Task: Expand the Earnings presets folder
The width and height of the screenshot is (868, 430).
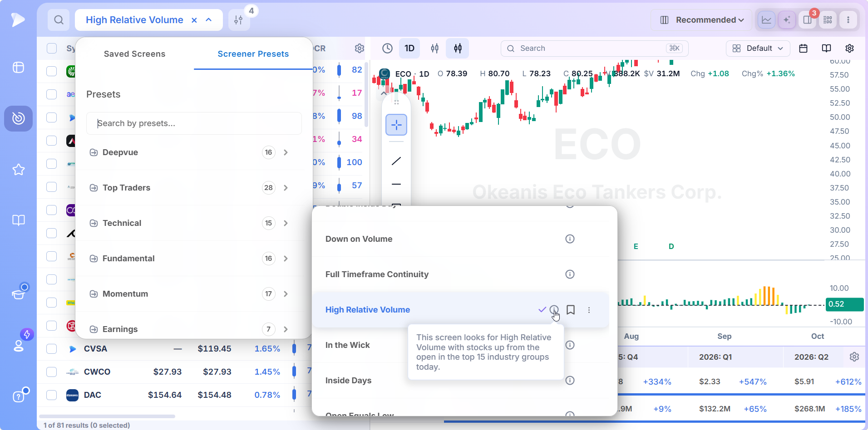Action: pyautogui.click(x=190, y=329)
